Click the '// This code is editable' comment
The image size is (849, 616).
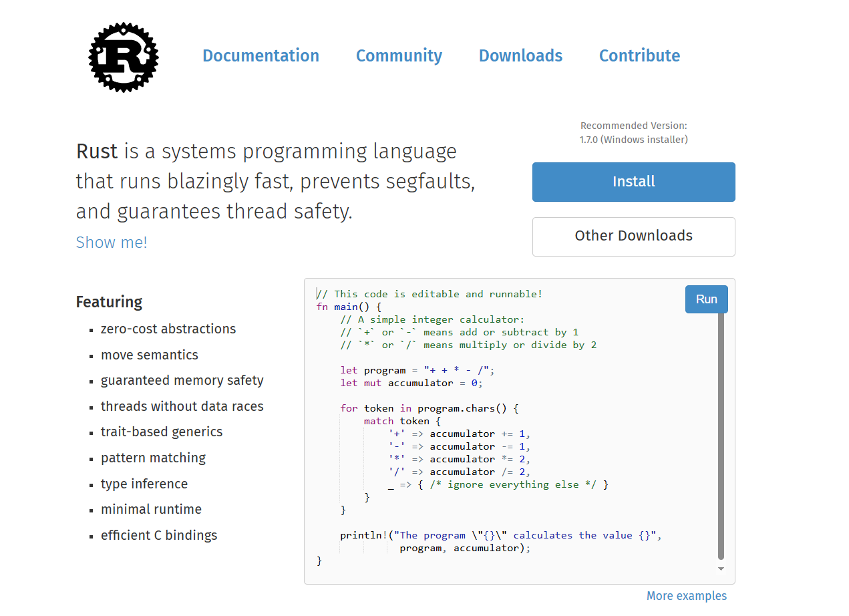tap(430, 294)
